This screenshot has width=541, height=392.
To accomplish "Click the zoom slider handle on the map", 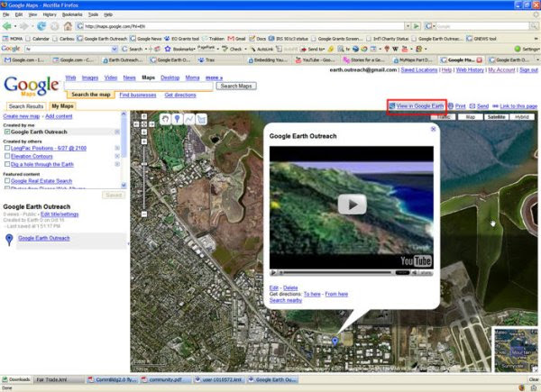I will coord(144,164).
